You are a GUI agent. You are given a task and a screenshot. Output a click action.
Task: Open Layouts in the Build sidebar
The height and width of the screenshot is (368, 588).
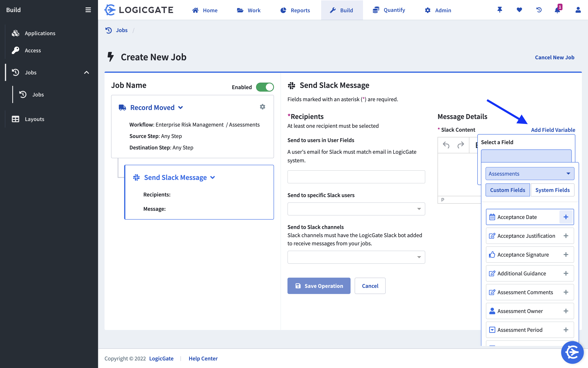pyautogui.click(x=35, y=119)
